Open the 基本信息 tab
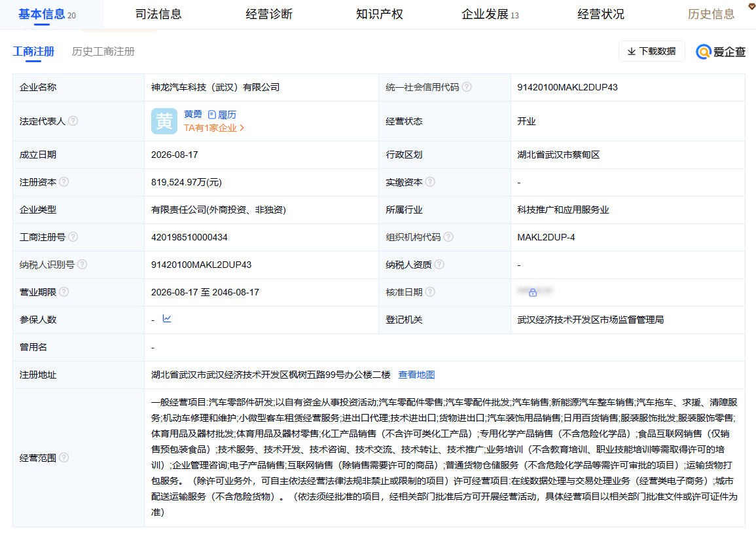The image size is (756, 541). pyautogui.click(x=46, y=14)
